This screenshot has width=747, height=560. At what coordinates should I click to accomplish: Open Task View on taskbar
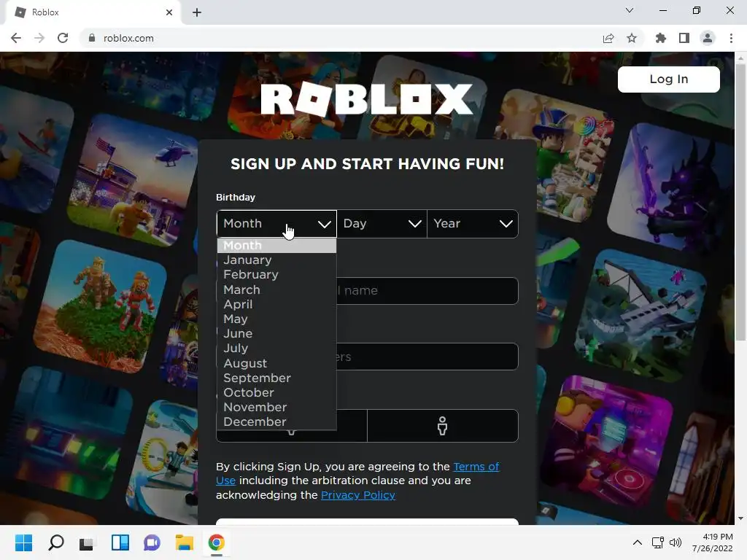point(87,542)
